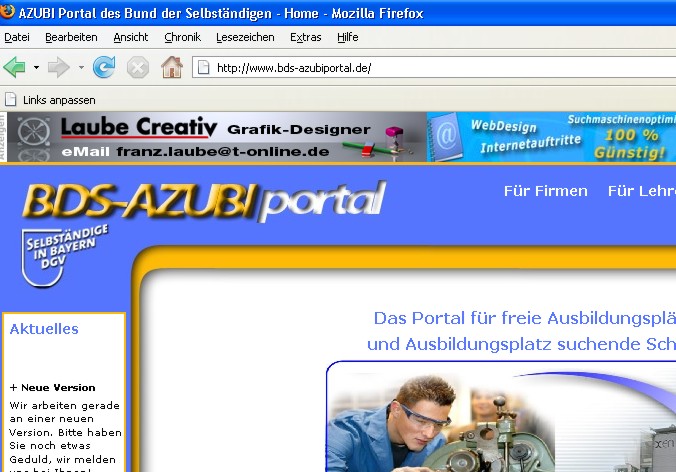Open the Ansicht menu

coord(131,38)
